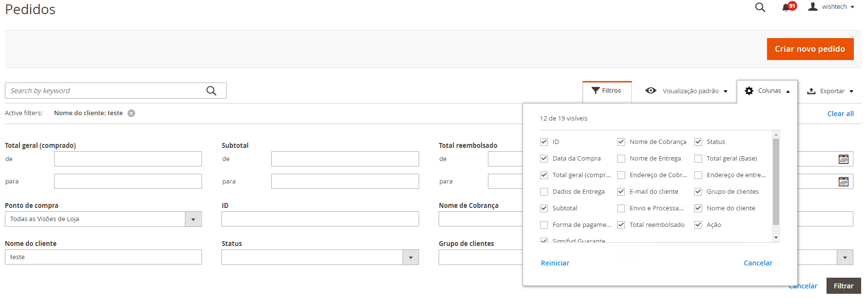Open notifications bell with 91 badge

click(788, 7)
